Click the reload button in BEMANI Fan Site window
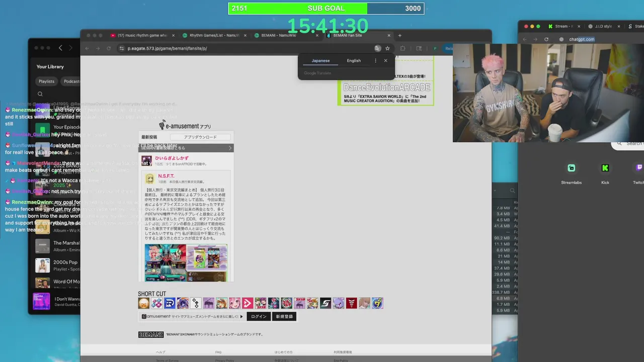 pos(109,48)
